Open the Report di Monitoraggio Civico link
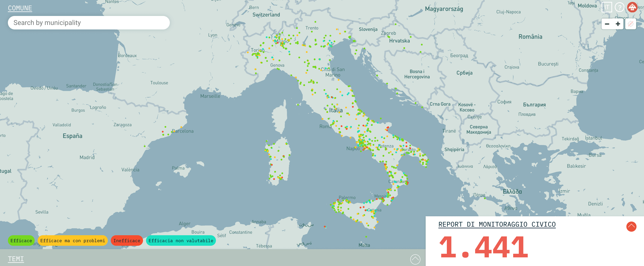The width and height of the screenshot is (644, 266). pos(497,224)
